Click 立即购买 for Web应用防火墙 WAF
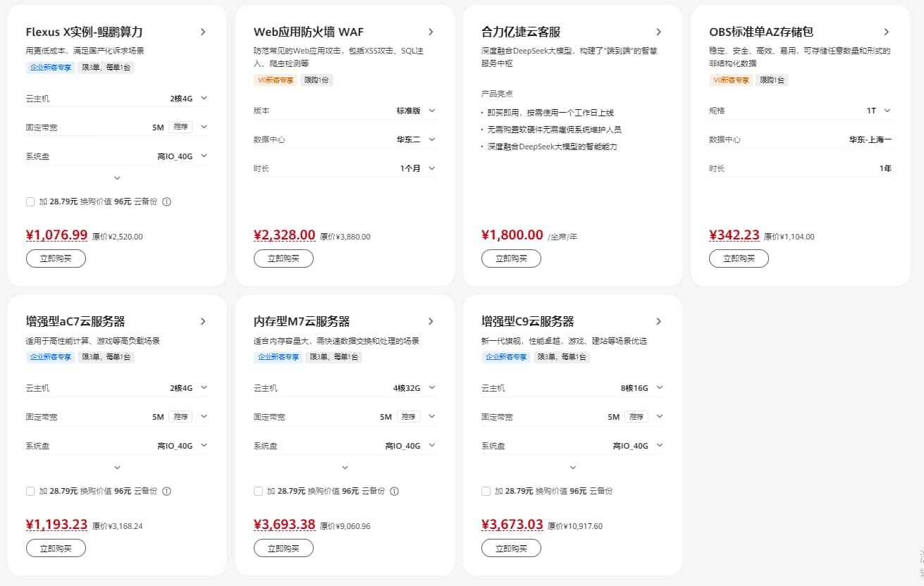 [283, 258]
